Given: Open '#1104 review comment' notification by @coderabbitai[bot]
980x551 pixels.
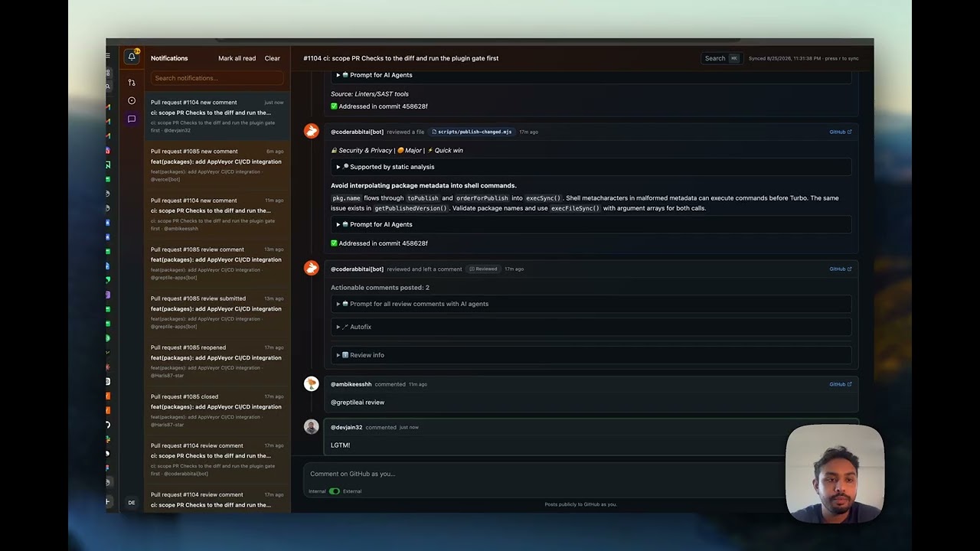Looking at the screenshot, I should (217, 459).
